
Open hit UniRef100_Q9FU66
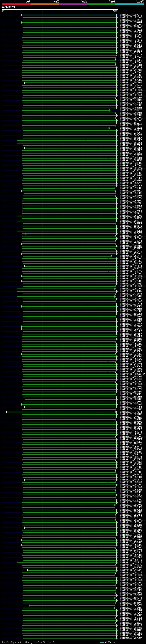click(x=131, y=261)
